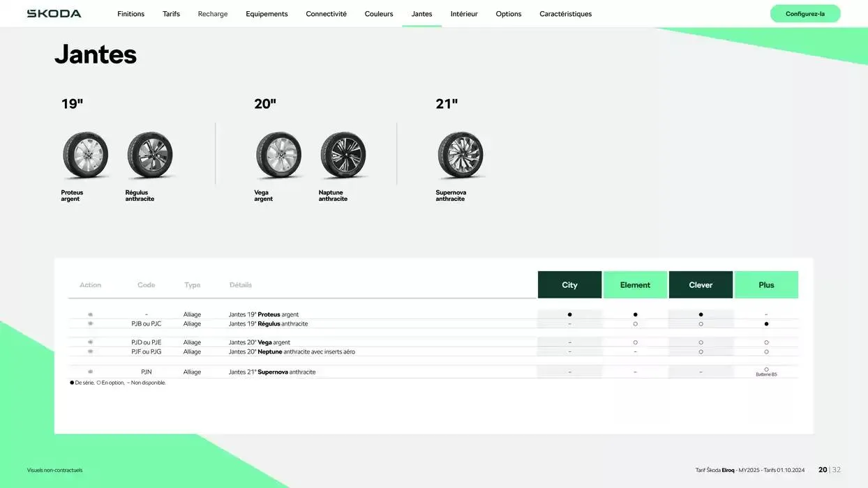
Task: Click the Vega option circle under Clever
Action: [x=701, y=342]
